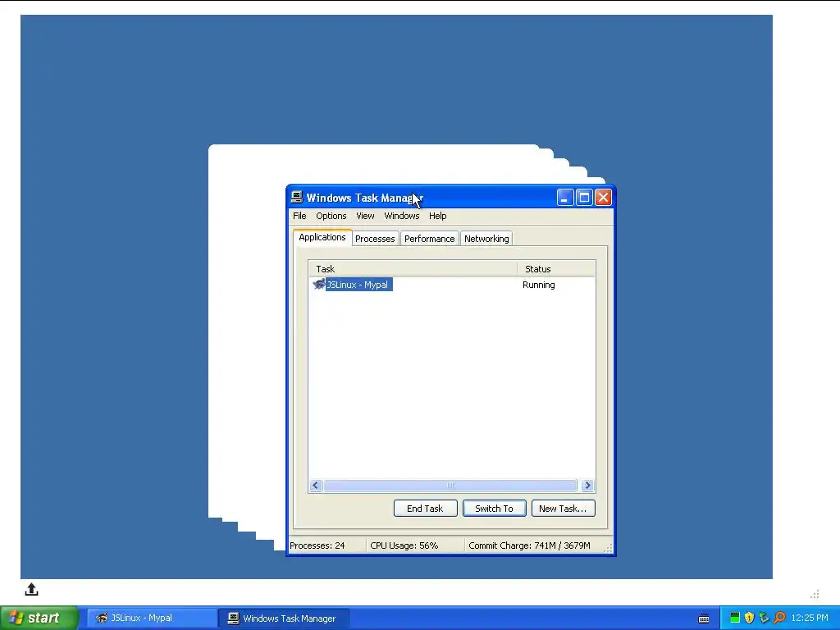
Task: Select the JSLinux - Mypal task name
Action: (x=358, y=285)
